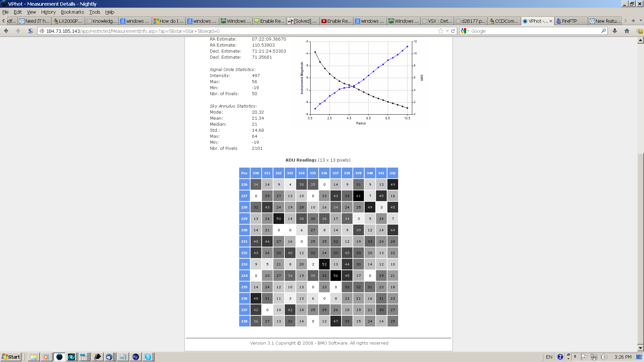Close the VPhot tab
Image resolution: width=644 pixels, height=362 pixels.
point(551,21)
